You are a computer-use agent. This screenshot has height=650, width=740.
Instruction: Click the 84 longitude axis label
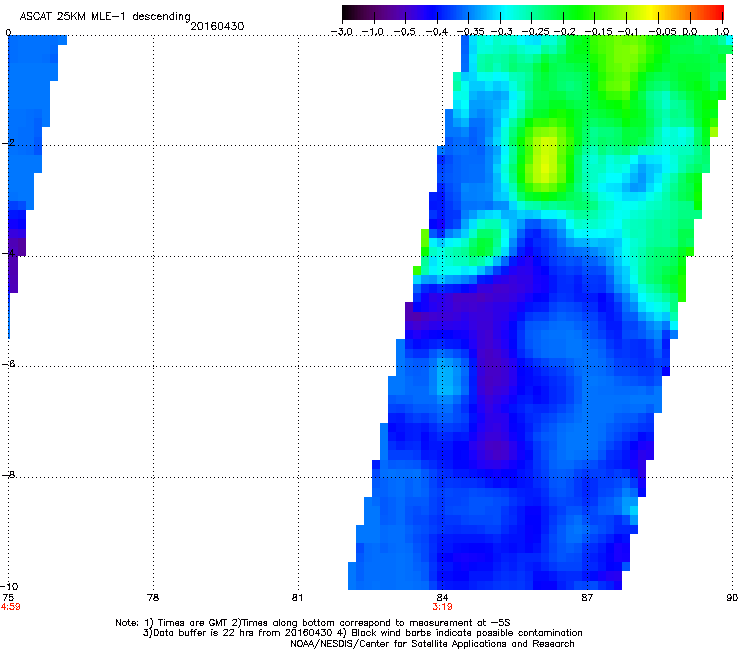coord(442,598)
